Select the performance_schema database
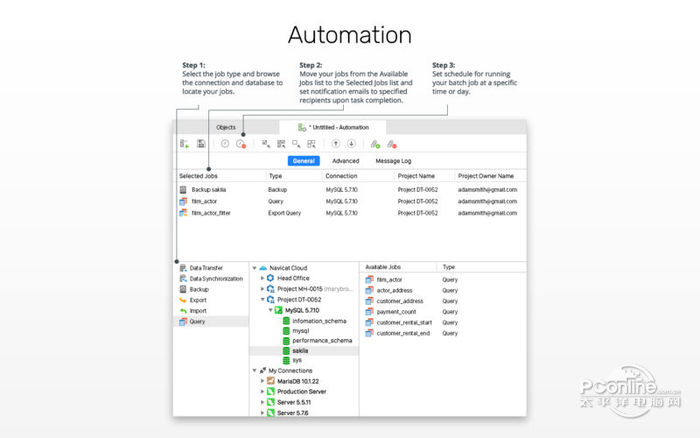 (322, 341)
